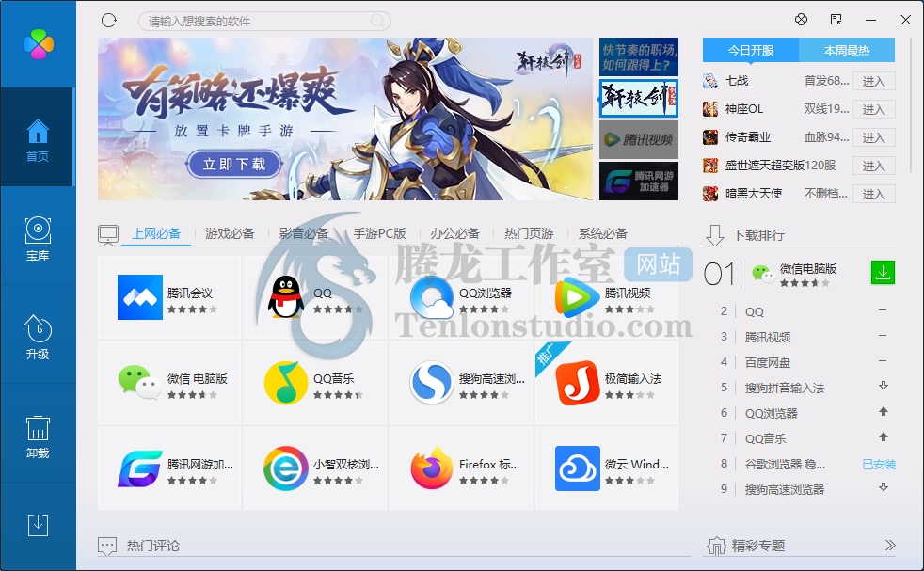924x571 pixels.
Task: Click the magnifier icon in the search box
Action: (376, 22)
